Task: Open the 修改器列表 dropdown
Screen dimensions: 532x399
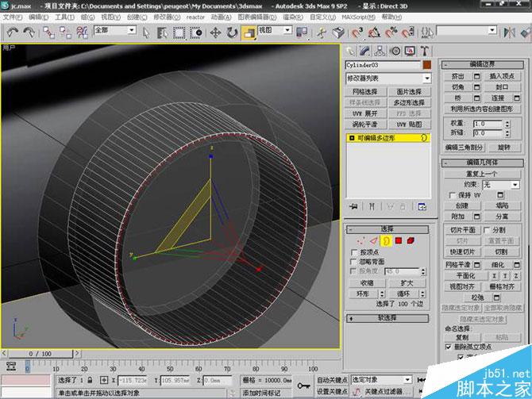Action: [387, 79]
